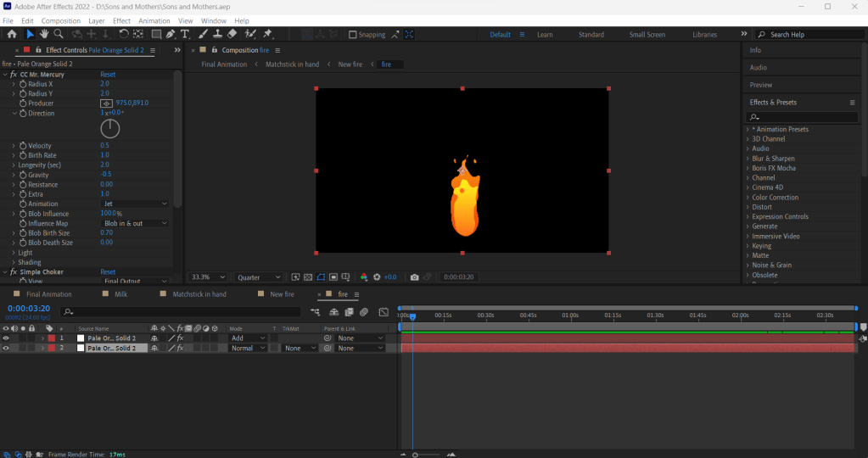Viewport: 868px width, 458px height.
Task: Switch to the Small Screen workspace
Action: pyautogui.click(x=647, y=35)
